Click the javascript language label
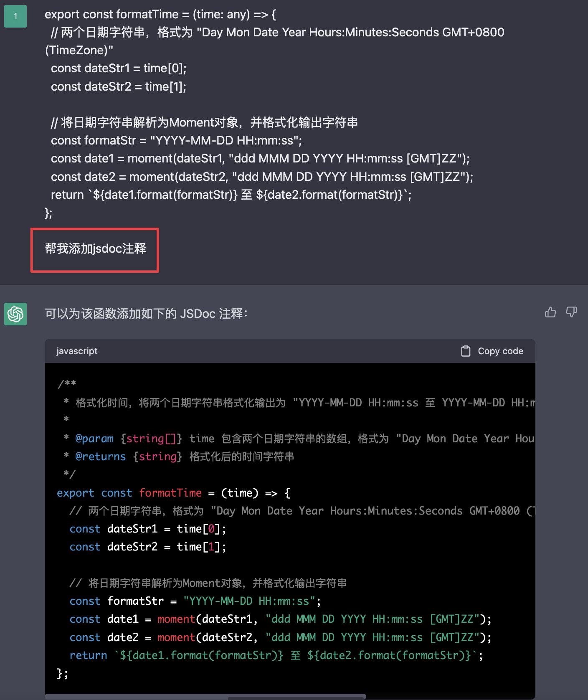 77,351
